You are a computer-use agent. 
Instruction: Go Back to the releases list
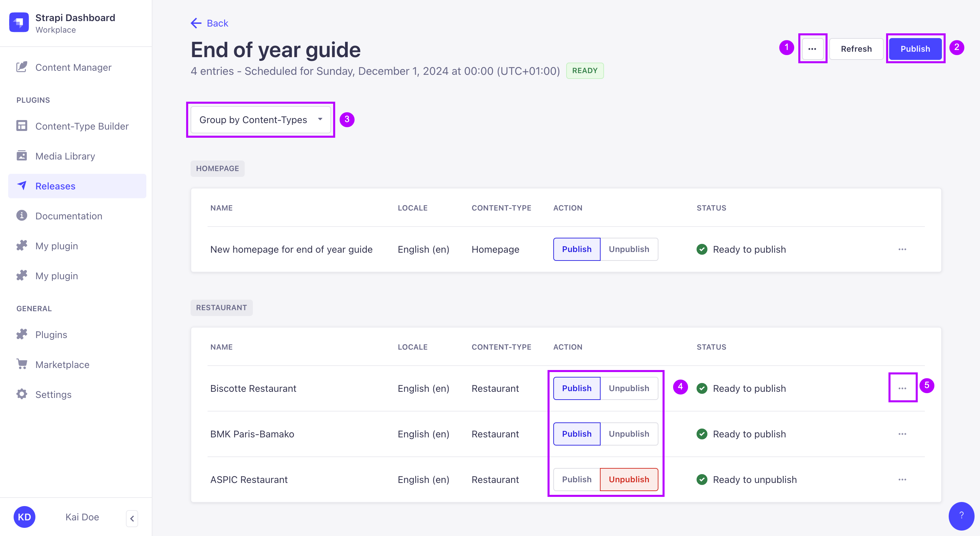pos(210,23)
